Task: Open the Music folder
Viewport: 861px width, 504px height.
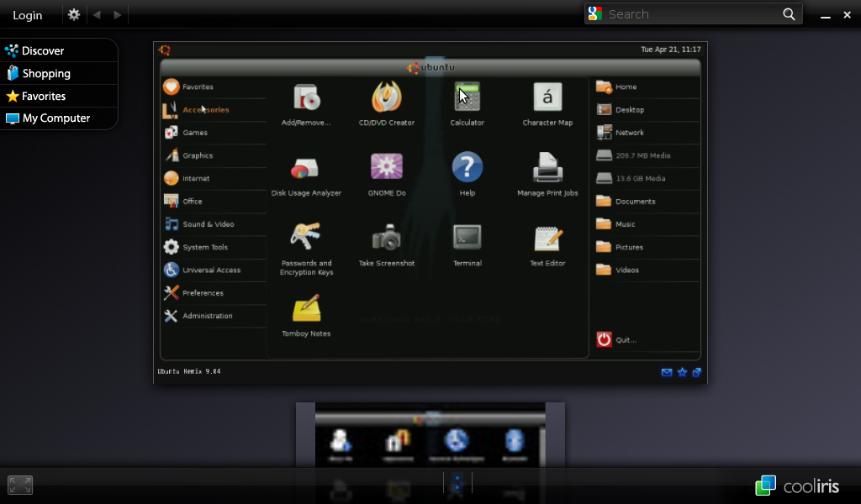Action: pos(647,224)
